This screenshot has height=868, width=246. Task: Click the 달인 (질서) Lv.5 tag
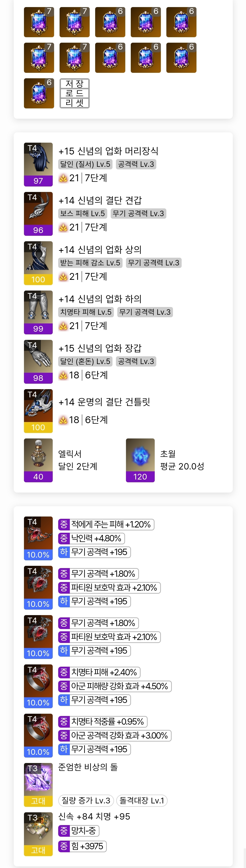click(x=85, y=164)
